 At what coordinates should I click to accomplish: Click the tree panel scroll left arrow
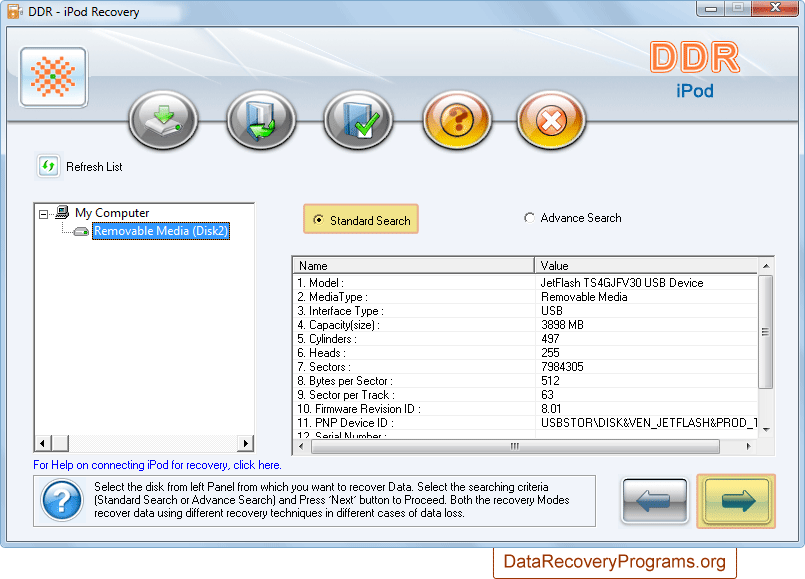click(x=42, y=442)
